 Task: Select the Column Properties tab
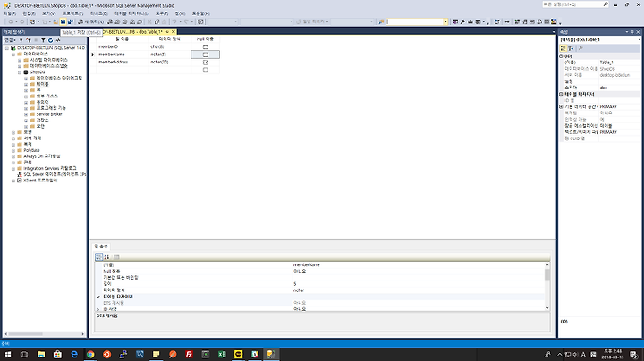click(x=101, y=247)
